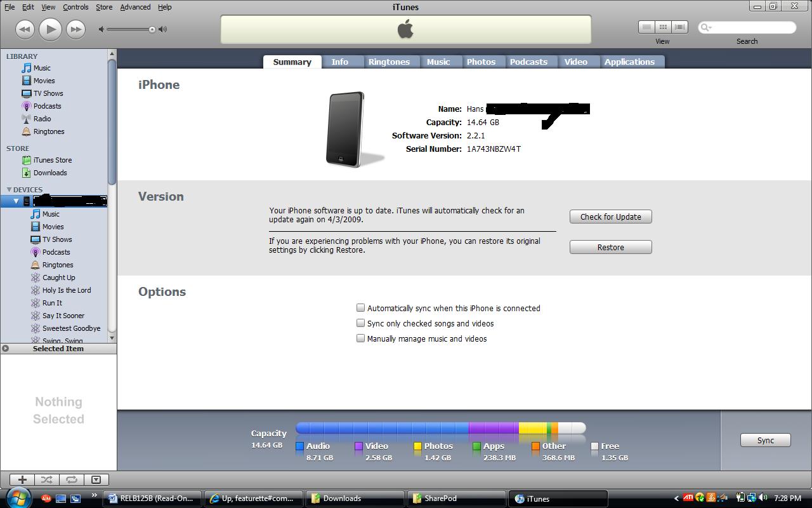Open the Run It playlist
Screen dimensions: 812x508
52,303
